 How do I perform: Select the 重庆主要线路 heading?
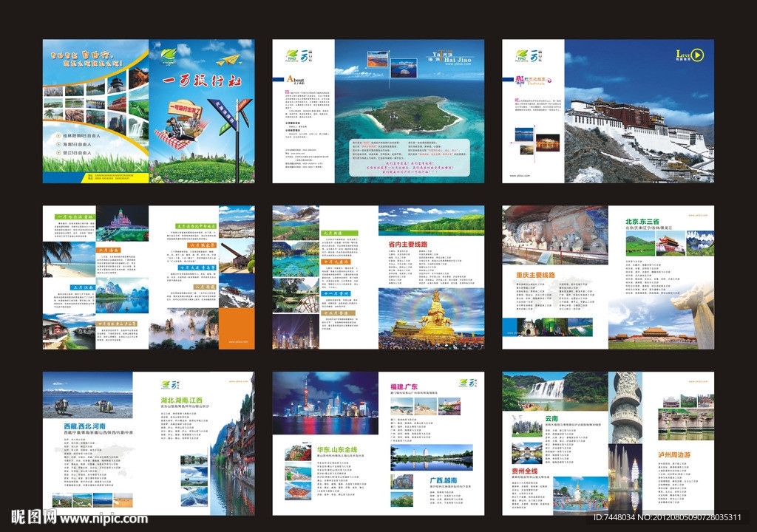535,275
